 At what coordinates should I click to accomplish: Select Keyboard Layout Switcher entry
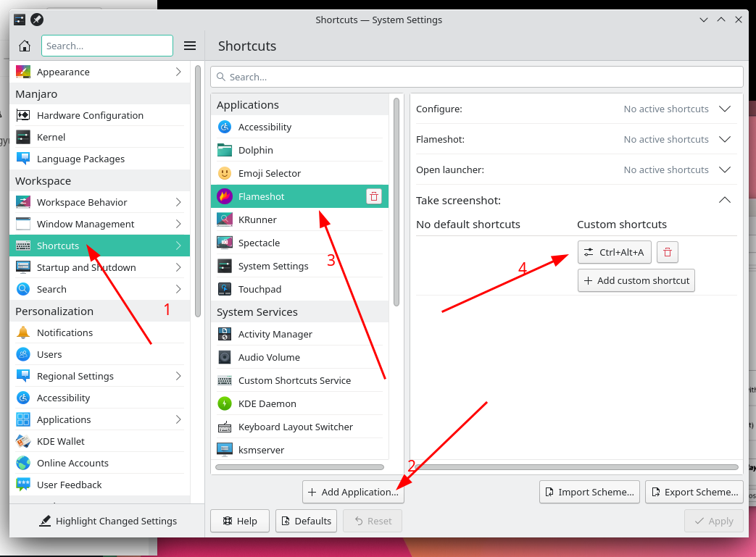pos(299,427)
